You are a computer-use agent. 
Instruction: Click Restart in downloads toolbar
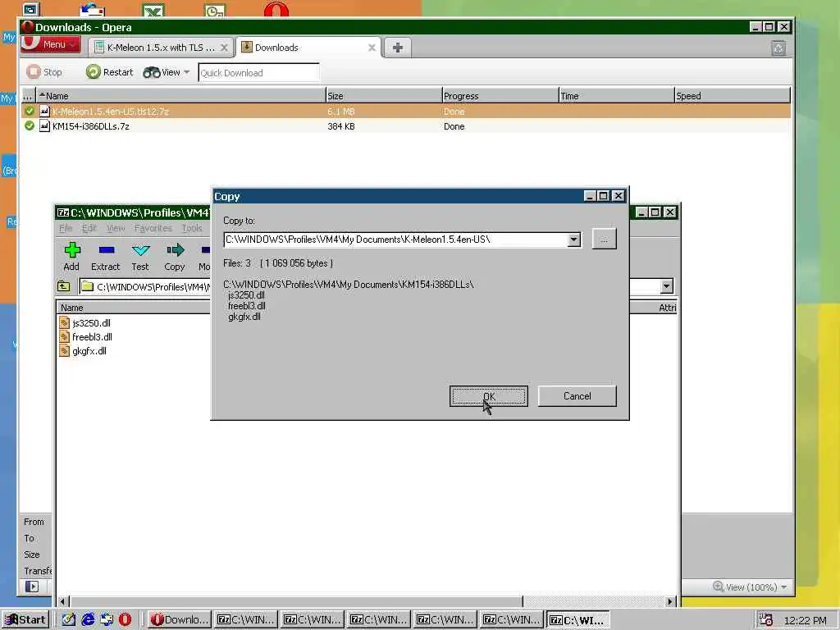click(x=110, y=72)
